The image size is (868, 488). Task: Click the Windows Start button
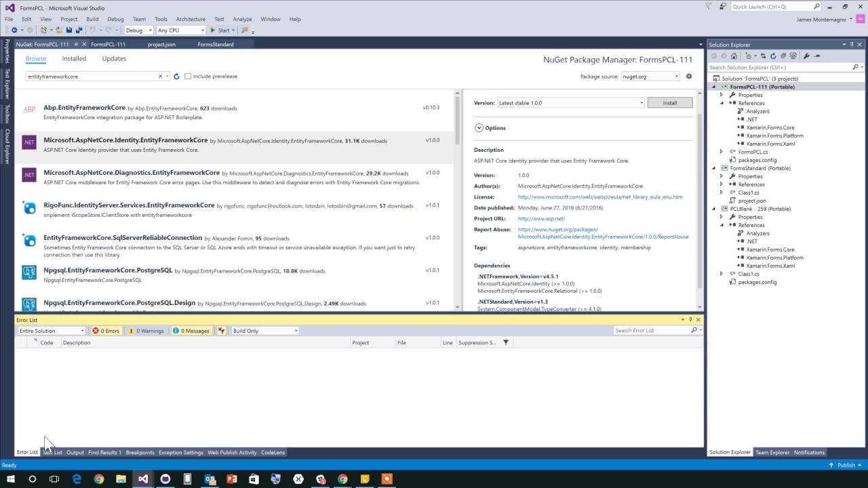tap(11, 479)
